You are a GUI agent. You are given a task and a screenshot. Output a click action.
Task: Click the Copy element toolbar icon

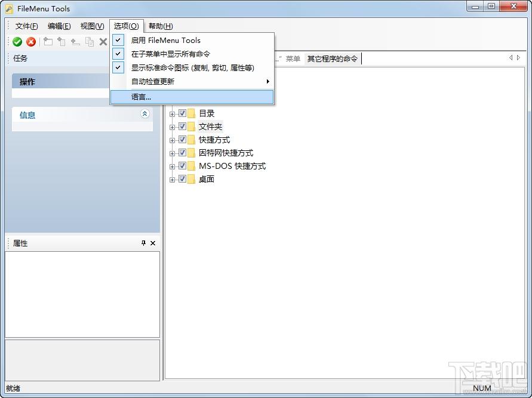click(x=90, y=42)
